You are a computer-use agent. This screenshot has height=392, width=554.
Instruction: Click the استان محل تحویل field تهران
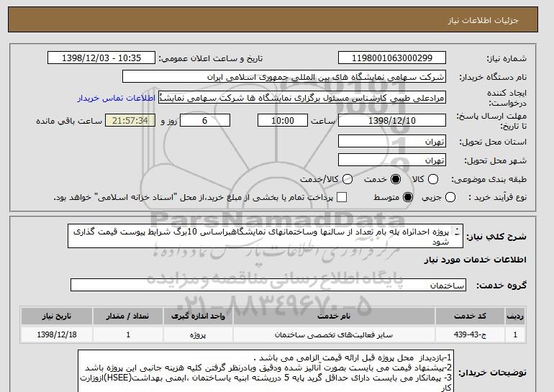tap(392, 141)
